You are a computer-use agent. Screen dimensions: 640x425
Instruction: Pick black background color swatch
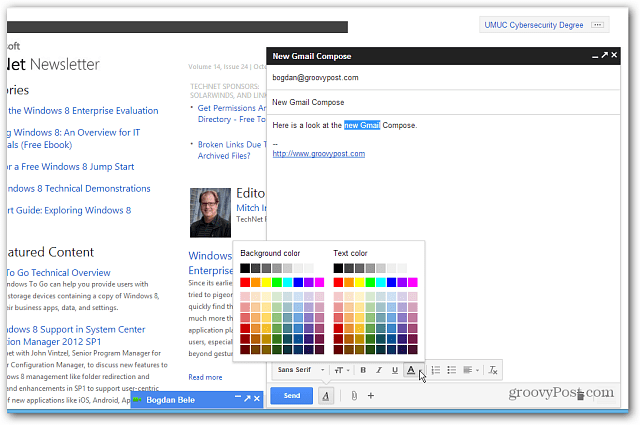click(x=245, y=268)
